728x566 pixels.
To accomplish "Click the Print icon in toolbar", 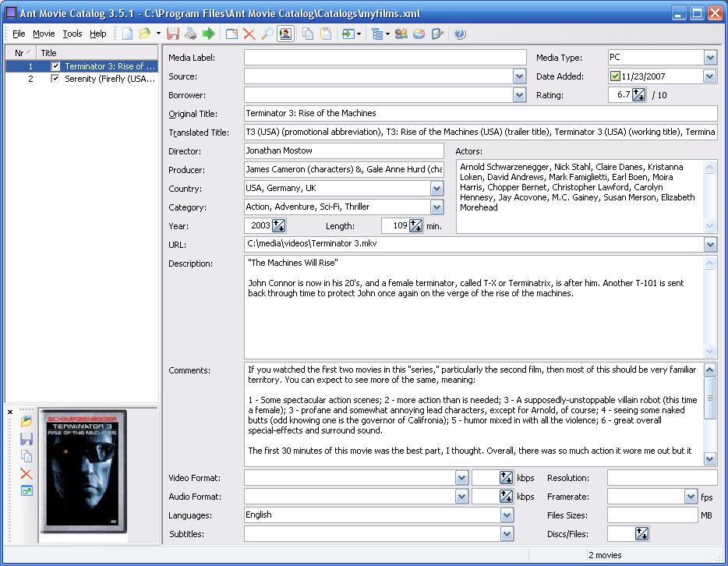I will click(190, 34).
